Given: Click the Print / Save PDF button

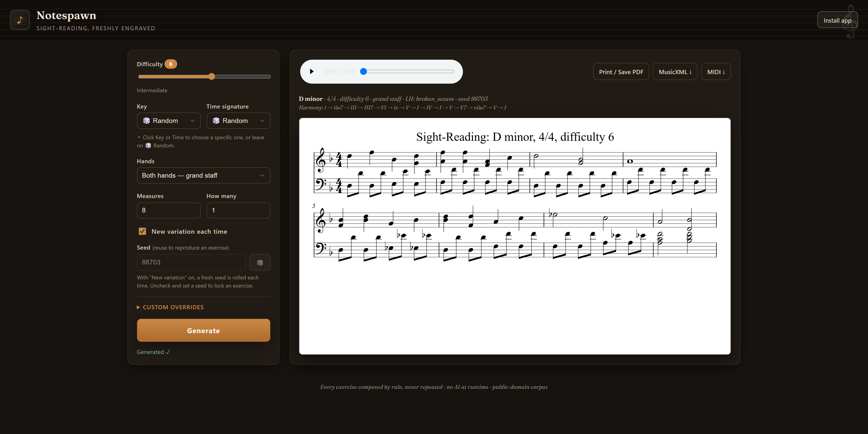Looking at the screenshot, I should 621,72.
